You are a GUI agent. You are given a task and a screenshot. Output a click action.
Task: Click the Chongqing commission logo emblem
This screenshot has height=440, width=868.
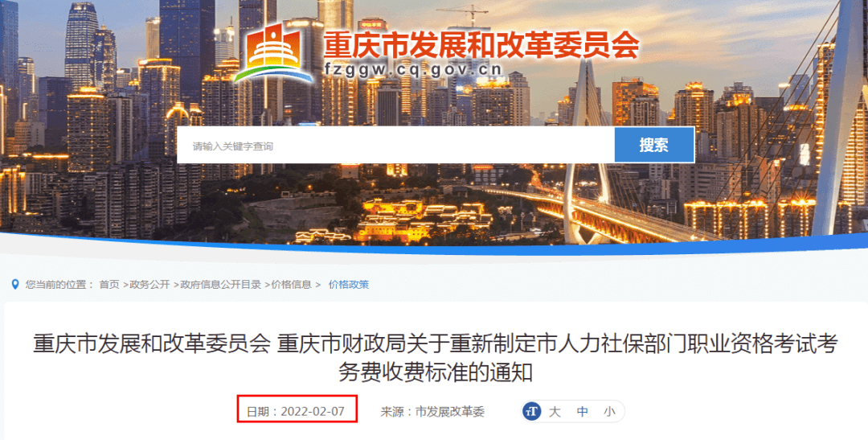pyautogui.click(x=274, y=51)
